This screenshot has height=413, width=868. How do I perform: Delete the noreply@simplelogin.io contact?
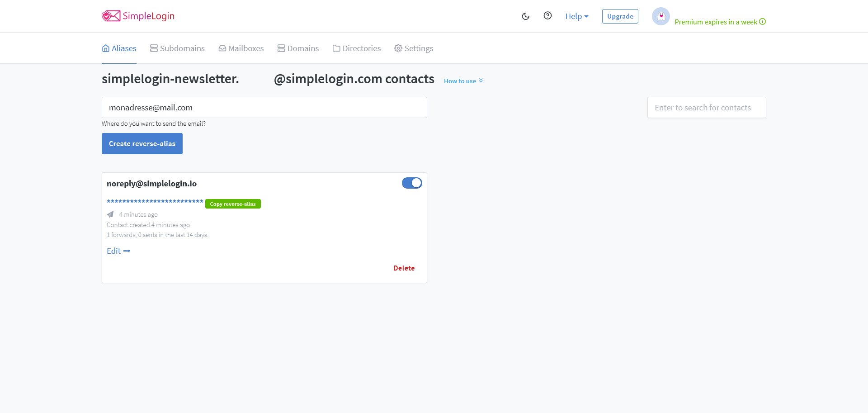(404, 268)
